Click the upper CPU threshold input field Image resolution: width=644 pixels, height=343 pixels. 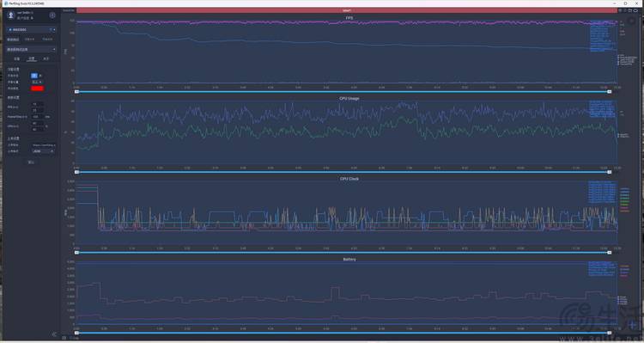click(x=38, y=123)
